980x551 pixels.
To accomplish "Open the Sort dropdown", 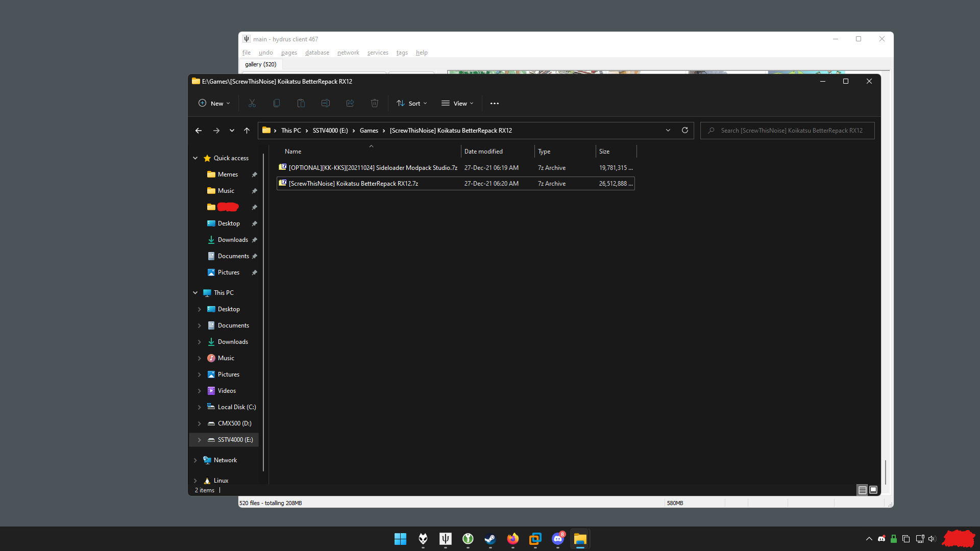I will (412, 103).
